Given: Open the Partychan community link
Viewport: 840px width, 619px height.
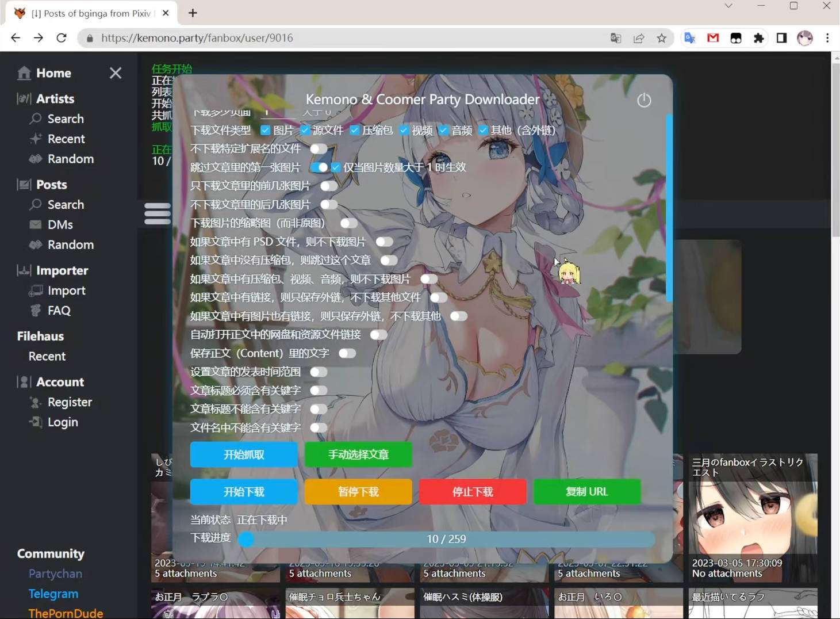Looking at the screenshot, I should 55,574.
